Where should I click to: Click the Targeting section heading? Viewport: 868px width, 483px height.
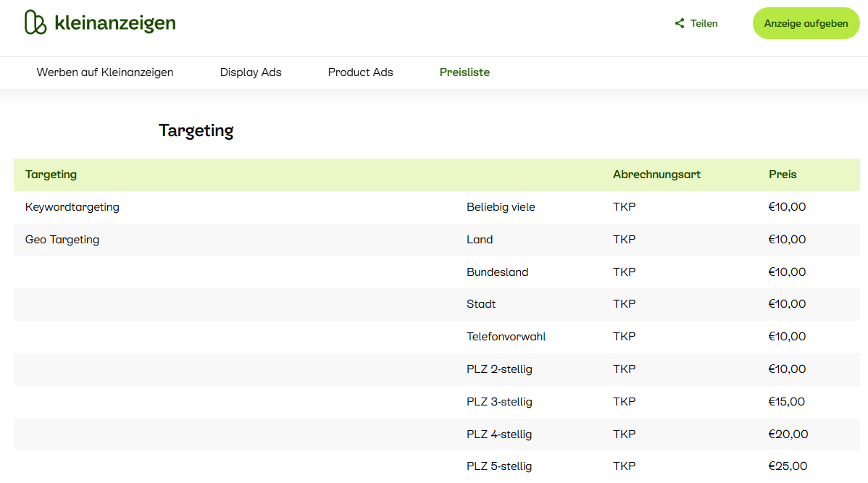click(x=196, y=130)
